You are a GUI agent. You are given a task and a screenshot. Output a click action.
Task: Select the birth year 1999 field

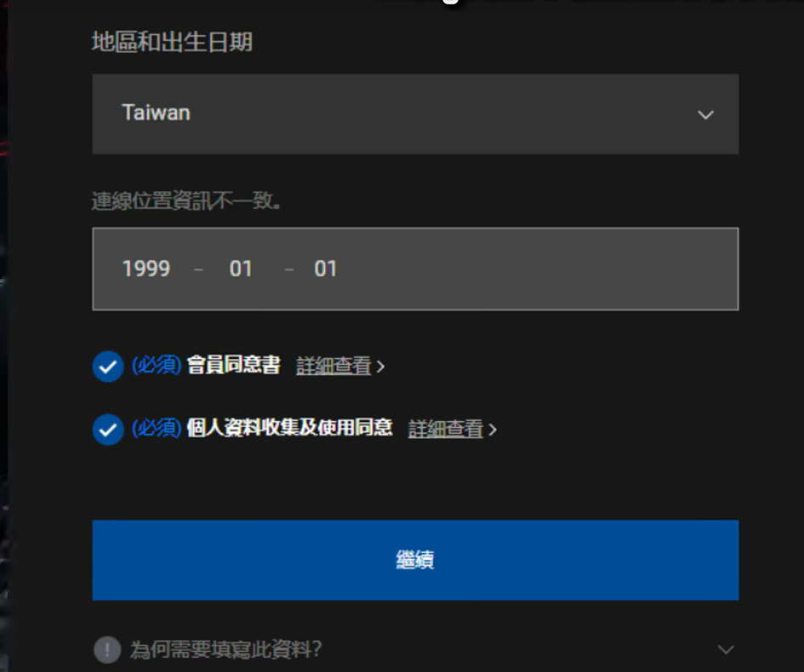(146, 269)
